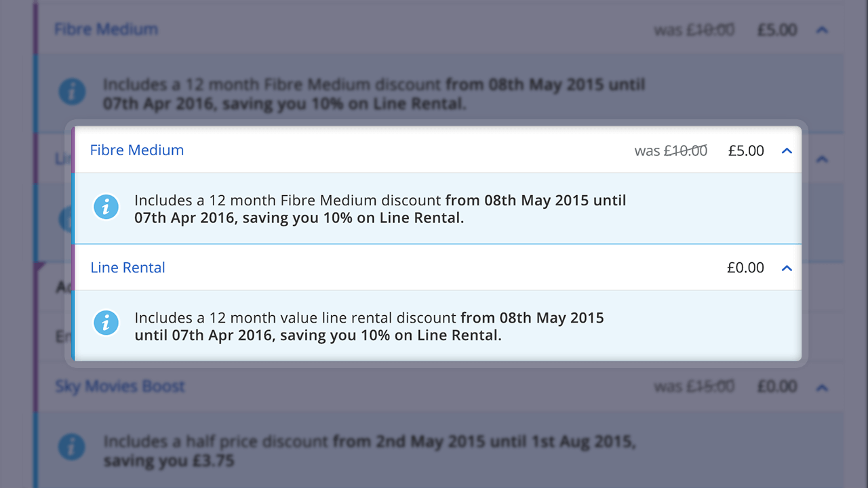Collapse the Sky Movies Boost section chevron

822,388
